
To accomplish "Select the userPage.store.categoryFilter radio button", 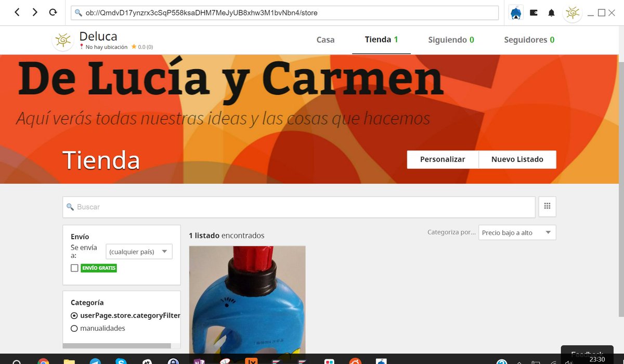I will (x=74, y=316).
